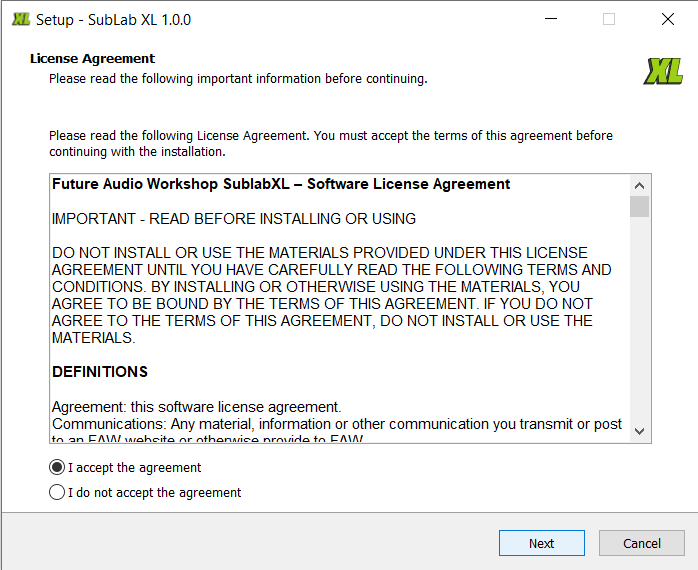Click the 'Setup - SubLab XL 1.0.0' title text

(113, 20)
